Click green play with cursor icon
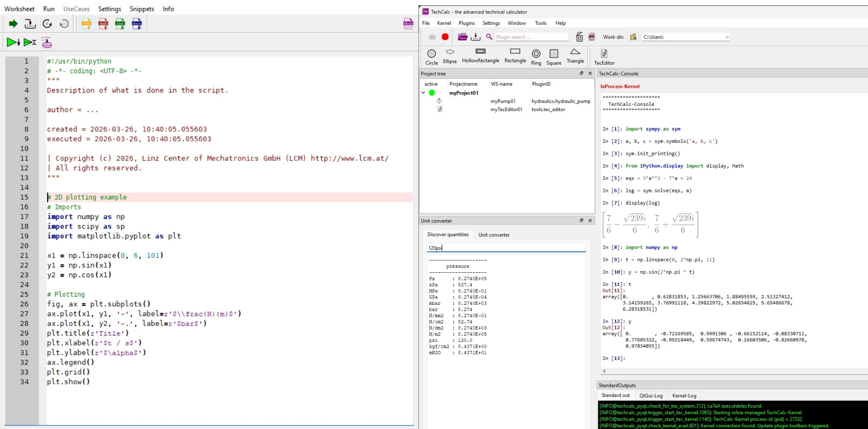 30,42
